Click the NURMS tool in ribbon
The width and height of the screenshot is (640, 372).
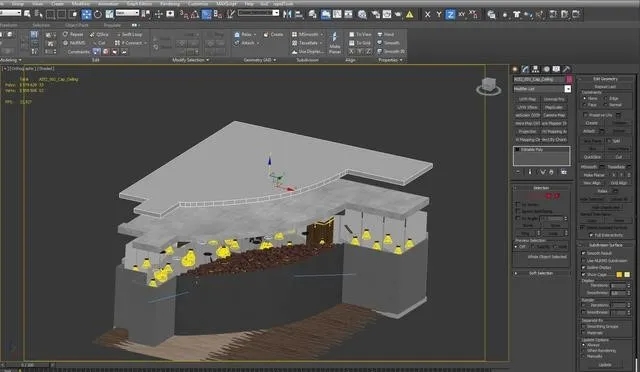click(x=74, y=43)
